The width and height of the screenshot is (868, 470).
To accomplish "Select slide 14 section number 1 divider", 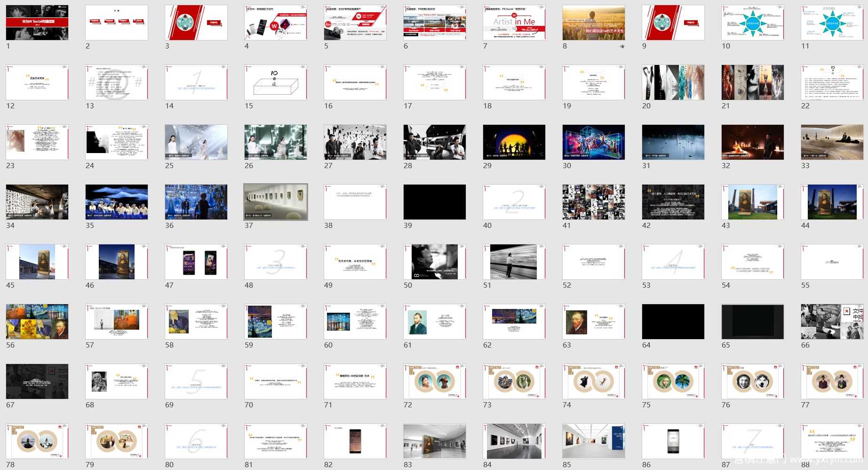I will point(196,82).
